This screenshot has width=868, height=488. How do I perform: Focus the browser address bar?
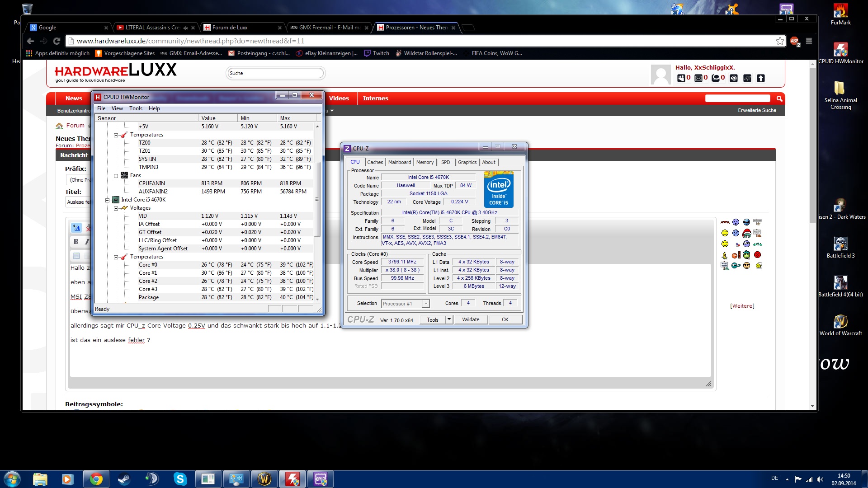coord(425,41)
